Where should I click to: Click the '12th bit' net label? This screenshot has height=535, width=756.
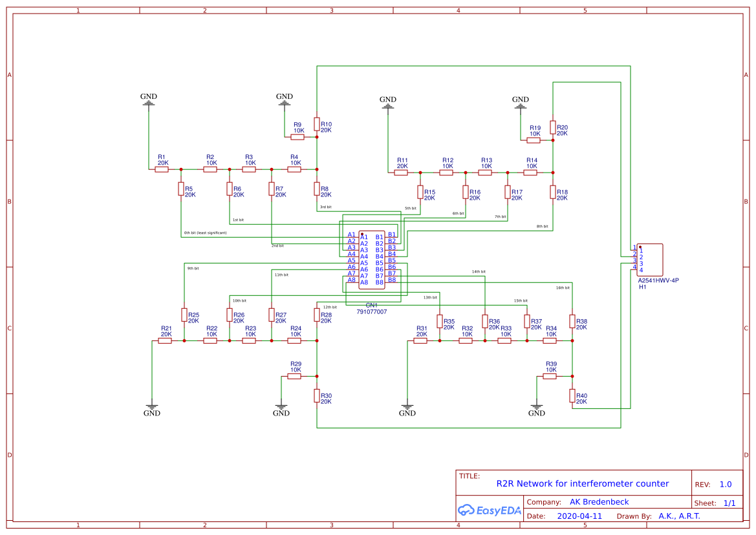click(330, 307)
